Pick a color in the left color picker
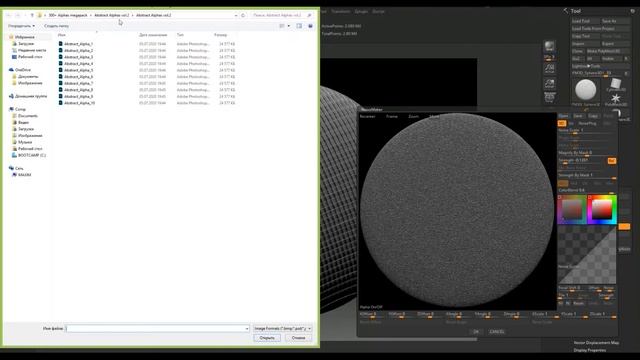 [x=572, y=209]
